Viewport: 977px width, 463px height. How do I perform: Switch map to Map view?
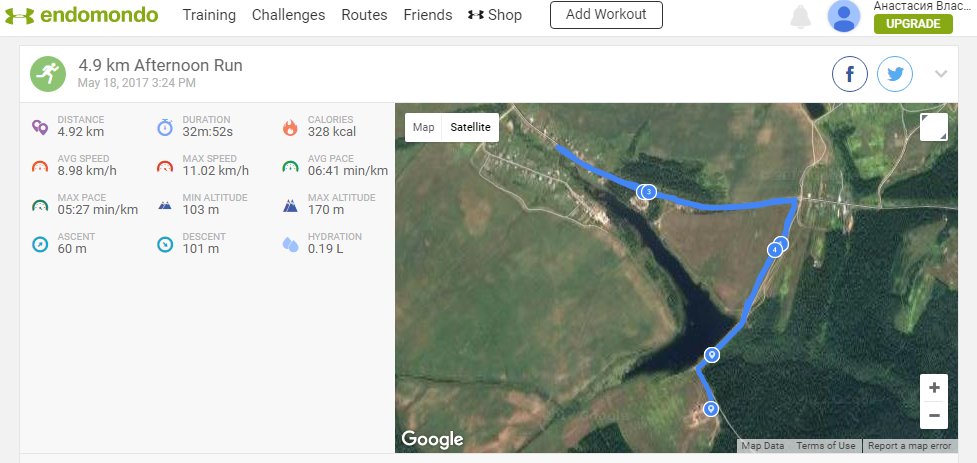[x=424, y=127]
